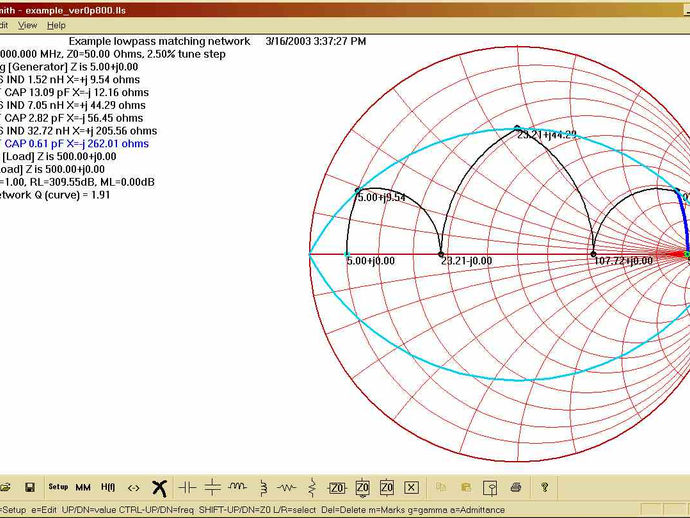Click the Z0=50.00 Ohms tune step line

coord(113,54)
